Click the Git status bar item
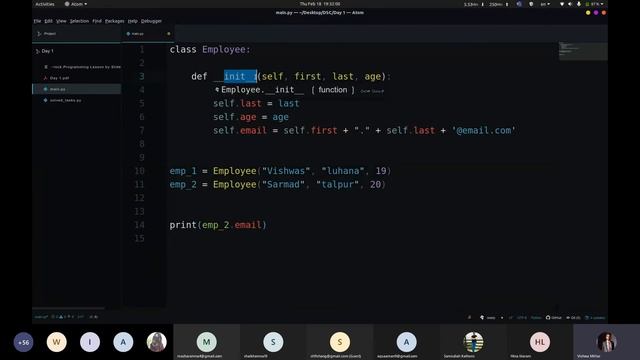The width and height of the screenshot is (640, 360). pyautogui.click(x=573, y=318)
